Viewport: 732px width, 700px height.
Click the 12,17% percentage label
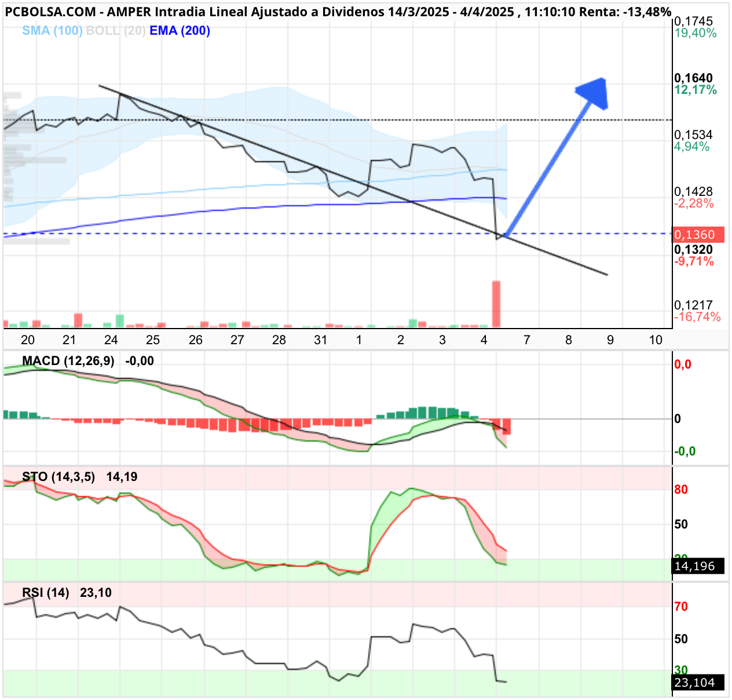pyautogui.click(x=696, y=90)
